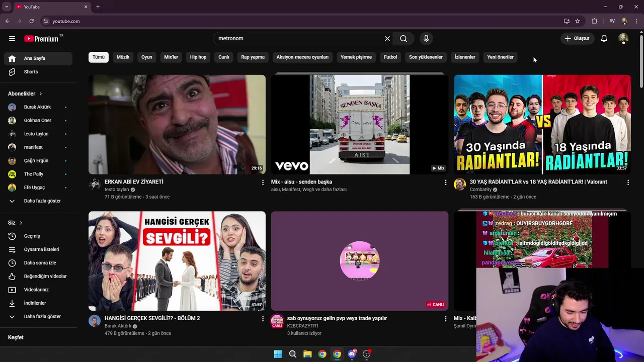Open options for ERKAN ABİ EV ZİYARETİ
Viewport: 644px width, 362px height.
(x=263, y=183)
